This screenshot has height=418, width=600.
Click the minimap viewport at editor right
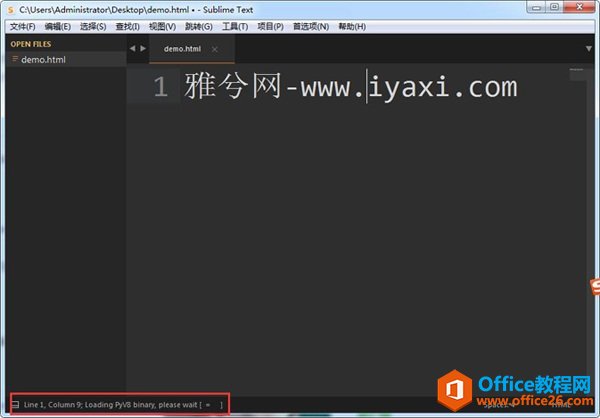click(577, 75)
